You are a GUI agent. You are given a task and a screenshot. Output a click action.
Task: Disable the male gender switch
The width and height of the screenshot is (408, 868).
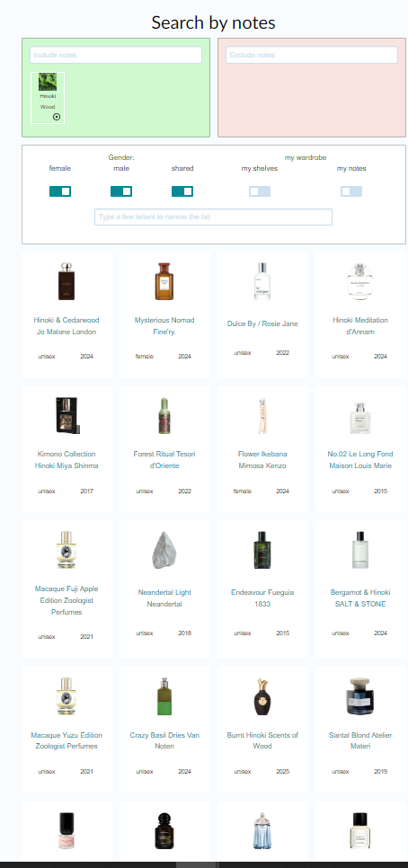(x=121, y=191)
